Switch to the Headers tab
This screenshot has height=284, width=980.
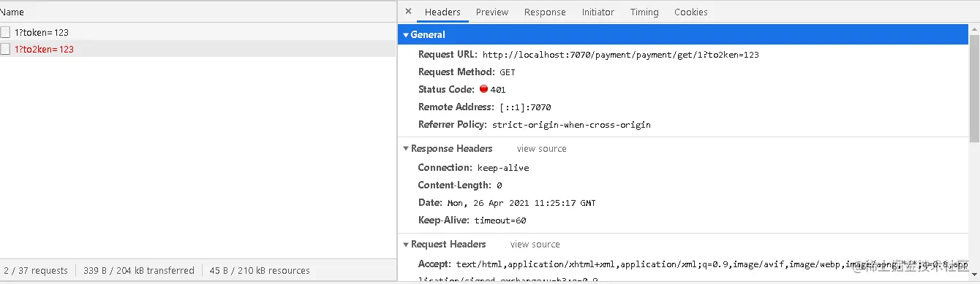pos(442,12)
